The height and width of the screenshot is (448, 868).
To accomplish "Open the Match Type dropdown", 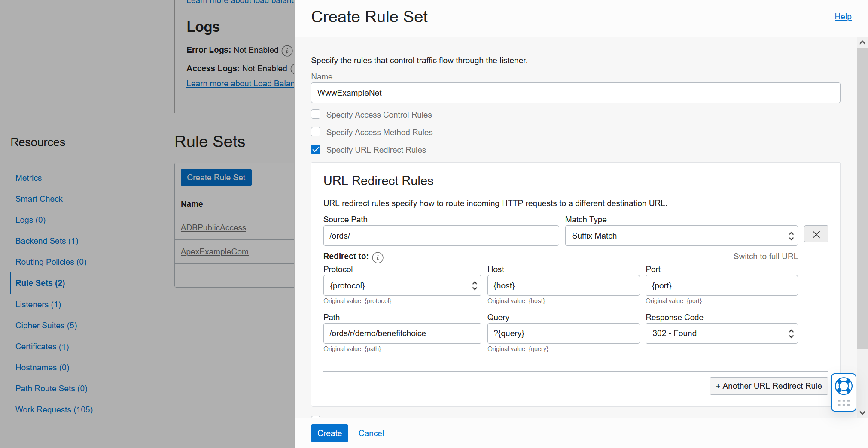I will [681, 236].
